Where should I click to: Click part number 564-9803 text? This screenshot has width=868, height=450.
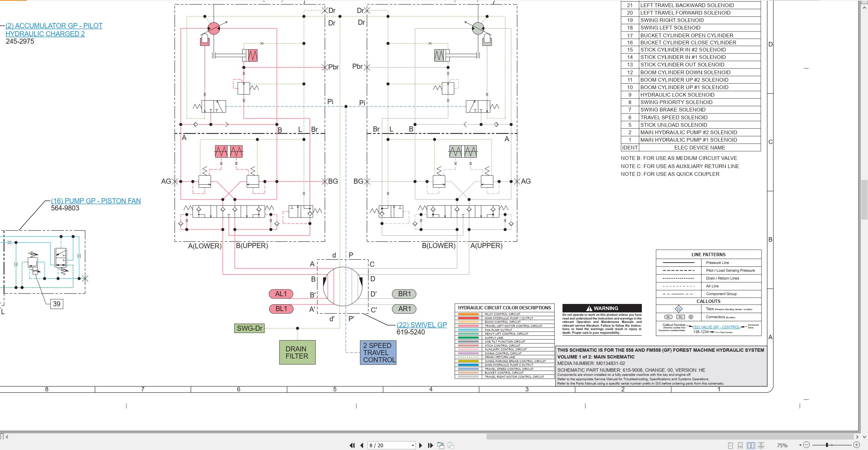[65, 208]
